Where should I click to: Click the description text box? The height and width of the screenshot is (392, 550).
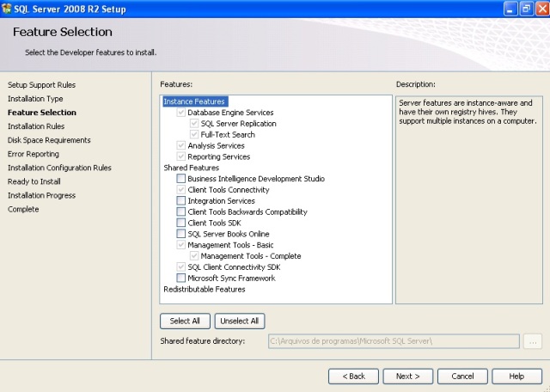coord(469,200)
